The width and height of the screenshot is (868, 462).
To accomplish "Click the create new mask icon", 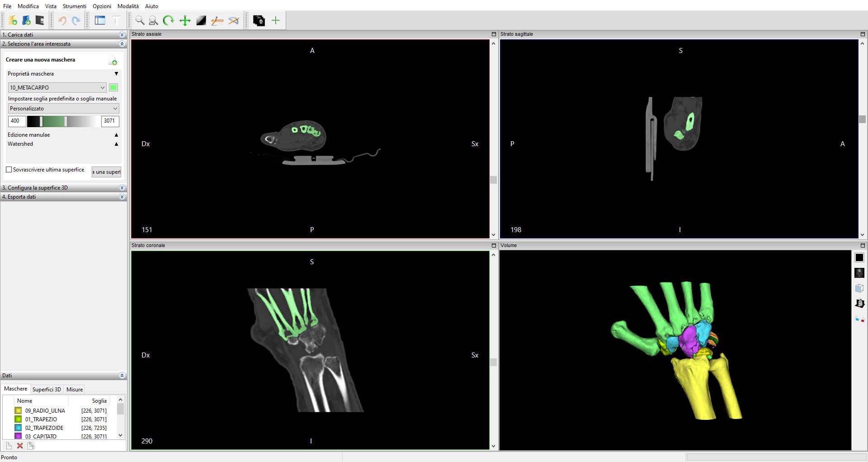I will (x=113, y=61).
